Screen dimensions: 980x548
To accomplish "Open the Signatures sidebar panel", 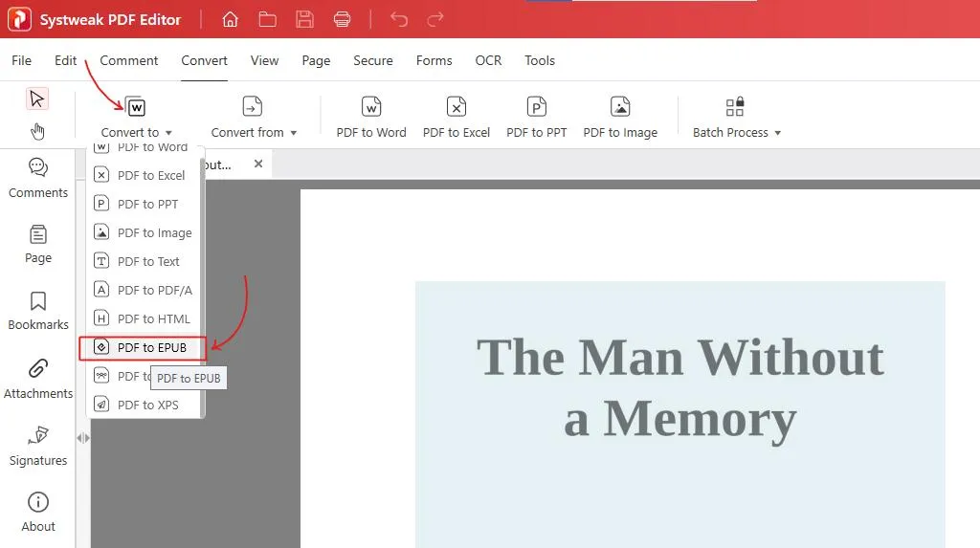I will click(x=38, y=445).
